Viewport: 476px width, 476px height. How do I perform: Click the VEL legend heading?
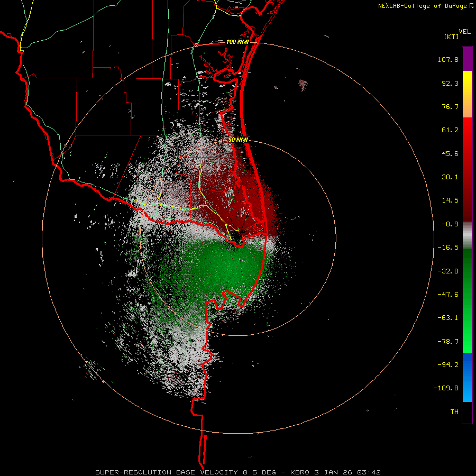464,32
